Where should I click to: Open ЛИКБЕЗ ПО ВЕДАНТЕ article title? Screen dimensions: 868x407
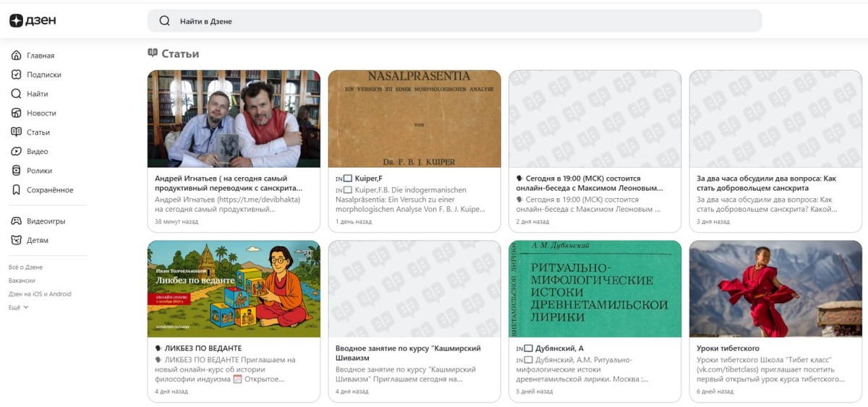198,348
